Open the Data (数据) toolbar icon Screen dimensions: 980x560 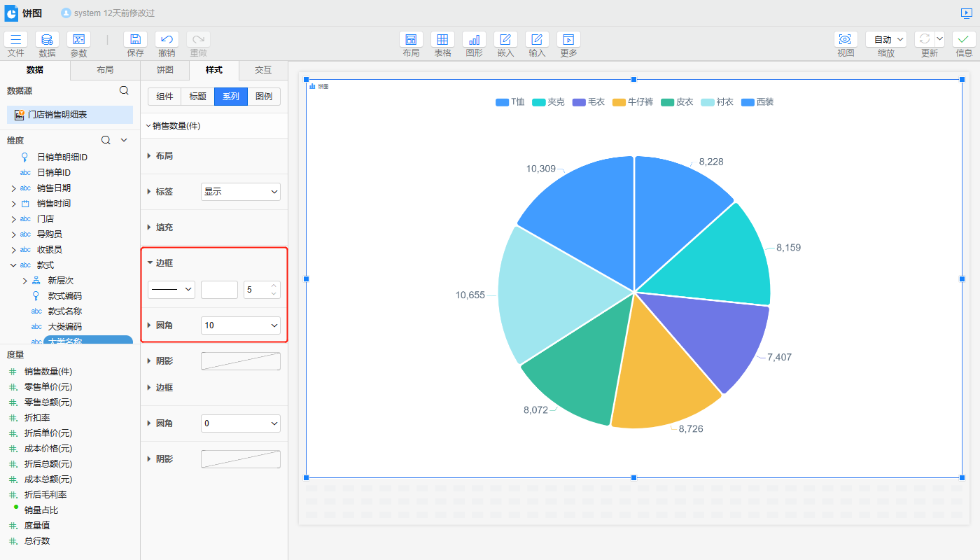point(47,40)
